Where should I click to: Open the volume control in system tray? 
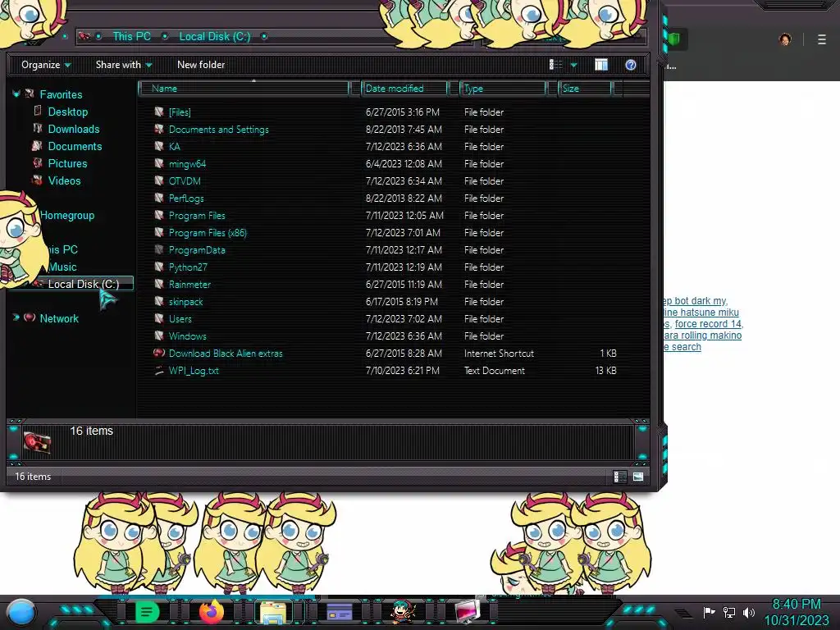pyautogui.click(x=748, y=612)
